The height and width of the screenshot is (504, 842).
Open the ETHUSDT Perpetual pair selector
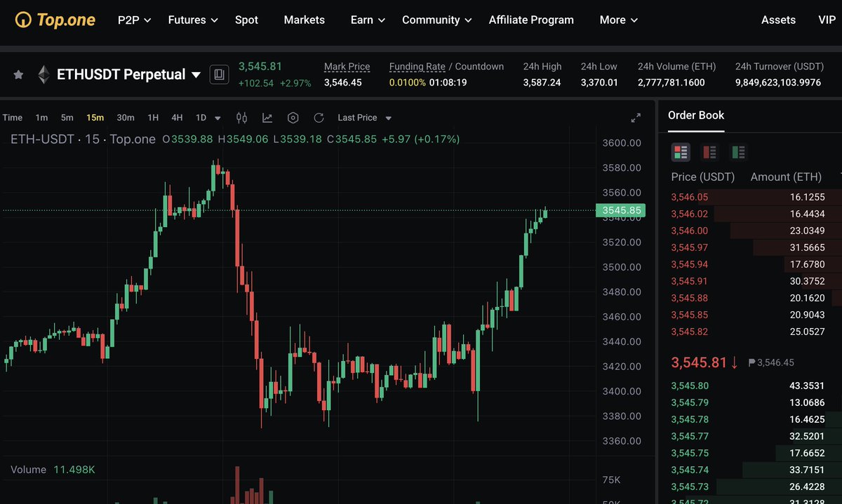tap(128, 74)
